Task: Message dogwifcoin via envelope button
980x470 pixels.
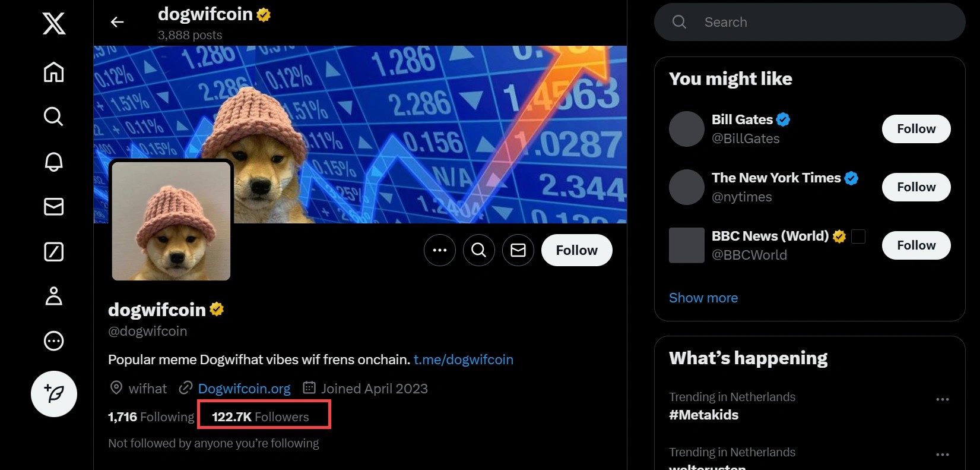Action: pyautogui.click(x=518, y=250)
